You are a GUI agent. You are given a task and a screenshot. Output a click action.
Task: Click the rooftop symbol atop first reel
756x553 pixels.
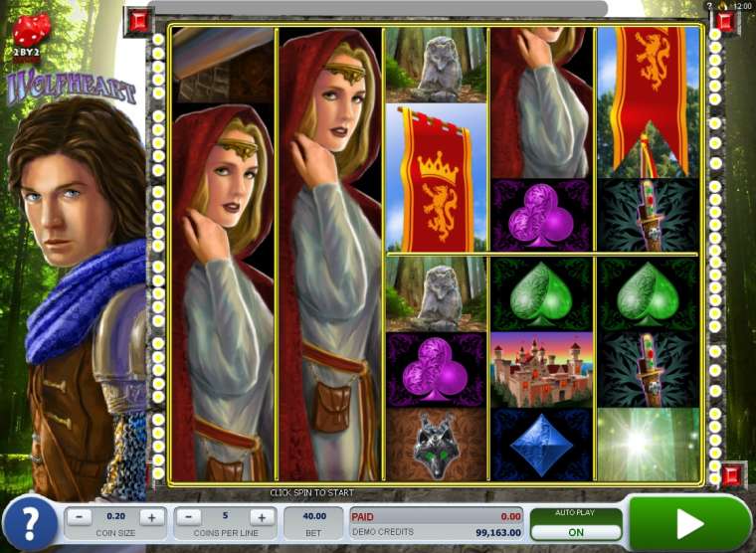(223, 65)
